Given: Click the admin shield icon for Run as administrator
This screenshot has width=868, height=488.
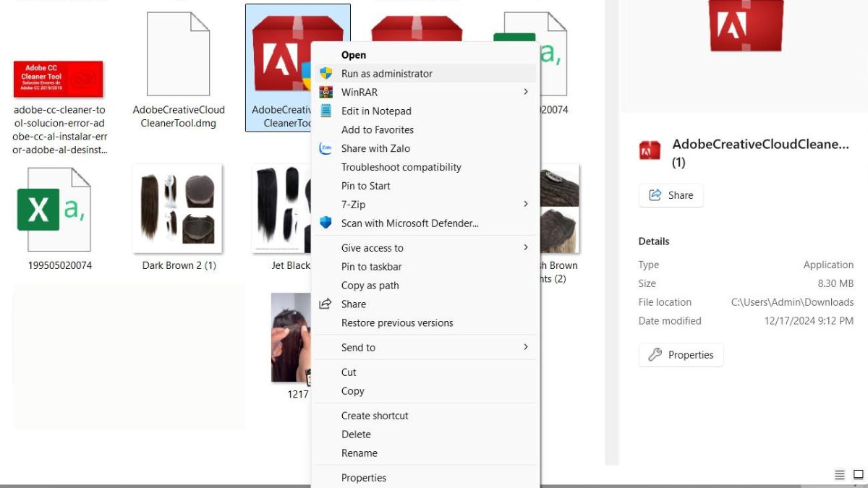Looking at the screenshot, I should tap(325, 74).
